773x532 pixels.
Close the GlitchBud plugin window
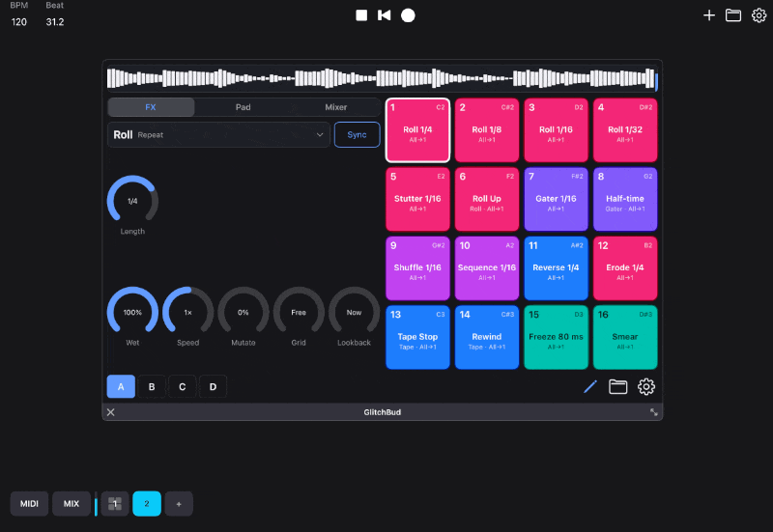(111, 412)
